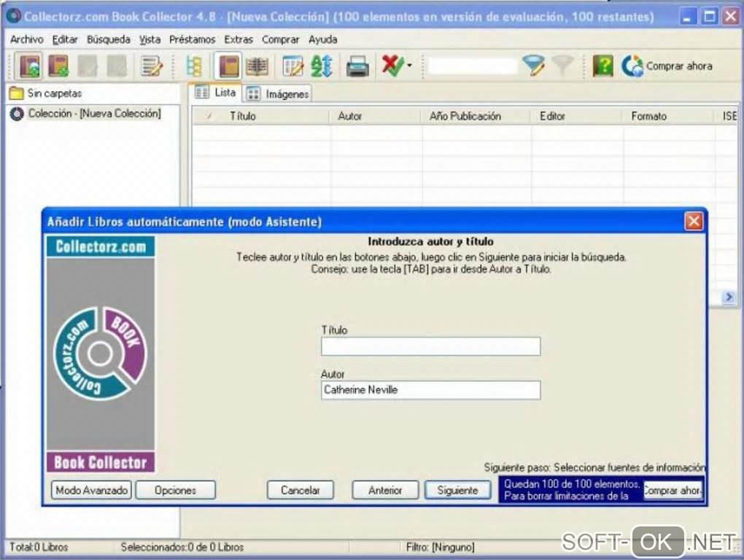Open the Archivo menu

26,39
